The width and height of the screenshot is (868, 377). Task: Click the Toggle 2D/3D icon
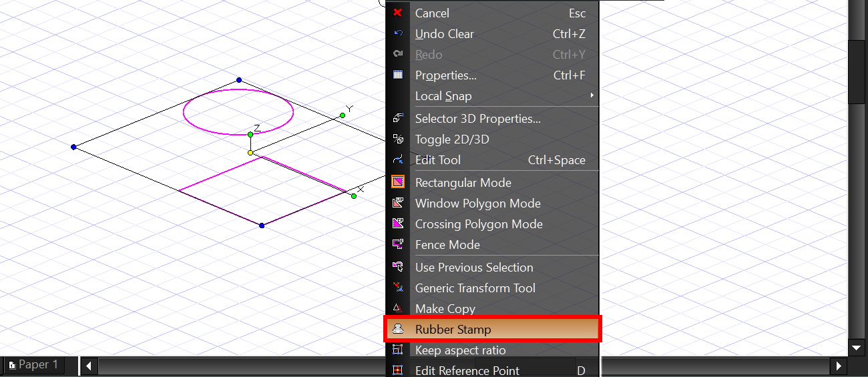pyautogui.click(x=398, y=139)
